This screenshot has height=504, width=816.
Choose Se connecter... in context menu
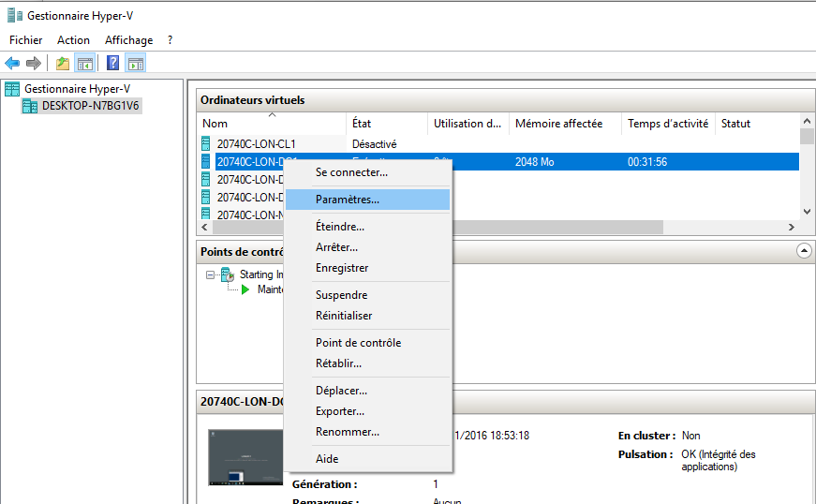click(x=368, y=172)
